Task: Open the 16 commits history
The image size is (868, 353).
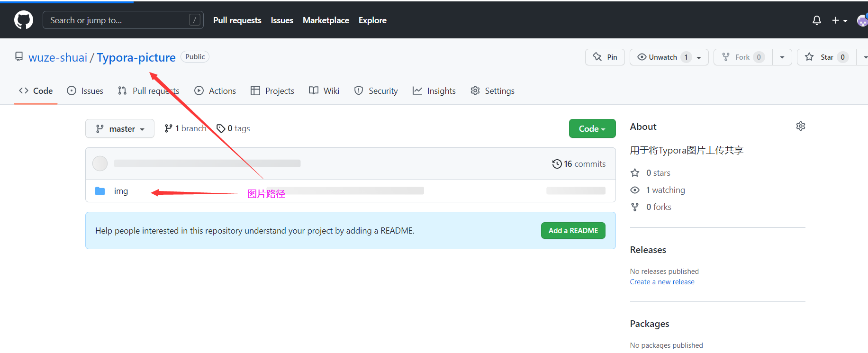Action: click(x=579, y=164)
